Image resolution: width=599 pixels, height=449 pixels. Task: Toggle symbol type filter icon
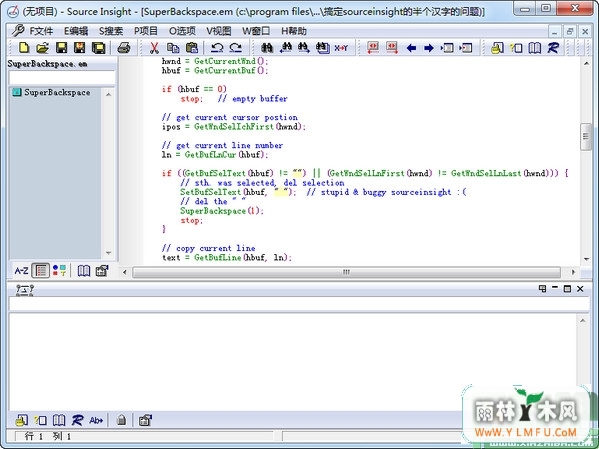59,271
